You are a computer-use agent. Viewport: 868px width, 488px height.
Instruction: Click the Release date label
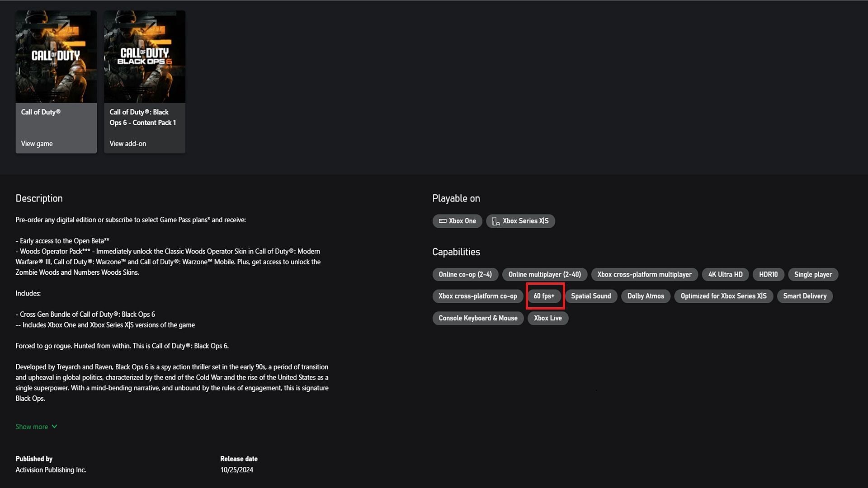[x=239, y=459]
